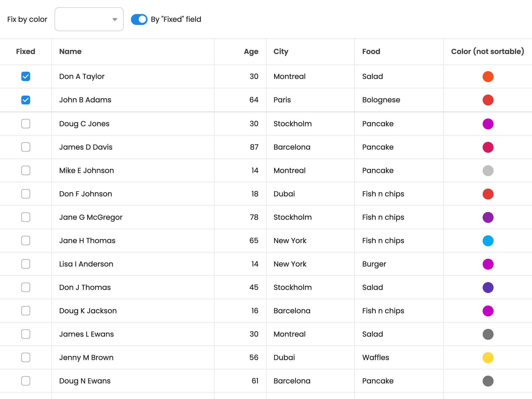Click the Fixed column header
The height and width of the screenshot is (399, 532).
(x=26, y=51)
